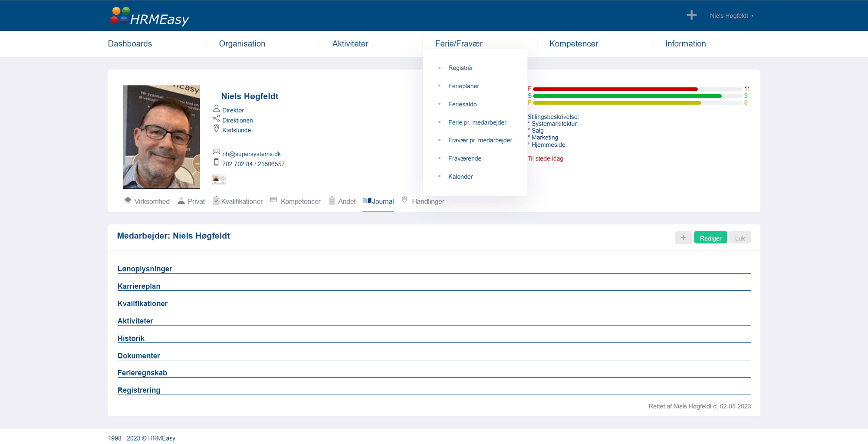This screenshot has height=444, width=868.
Task: Select Fravær pr. medarbejder entry
Action: tap(480, 140)
